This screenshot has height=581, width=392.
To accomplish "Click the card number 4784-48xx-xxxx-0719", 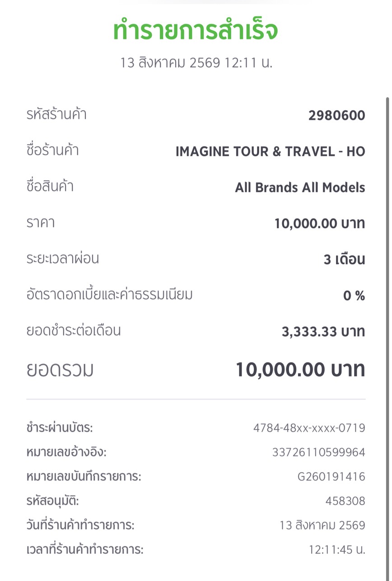I will [x=309, y=428].
